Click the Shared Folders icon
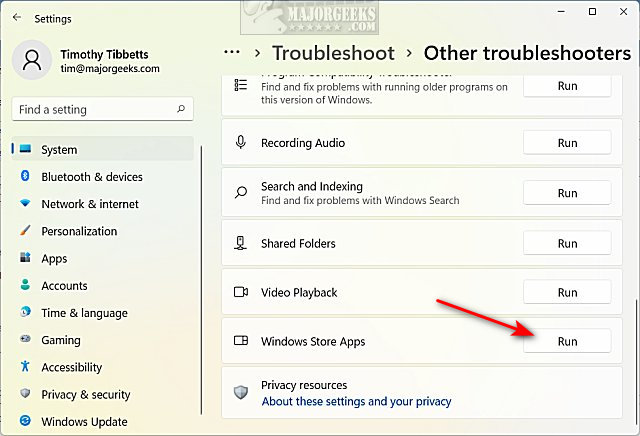Screen dimensions: 640x436 point(241,243)
